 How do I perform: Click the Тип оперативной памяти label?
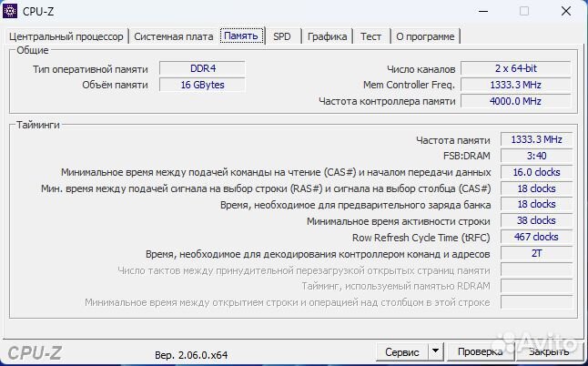(x=90, y=69)
